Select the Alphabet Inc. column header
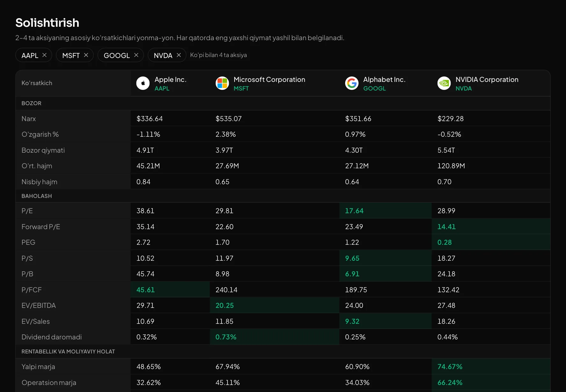The height and width of the screenshot is (392, 566). [386, 83]
